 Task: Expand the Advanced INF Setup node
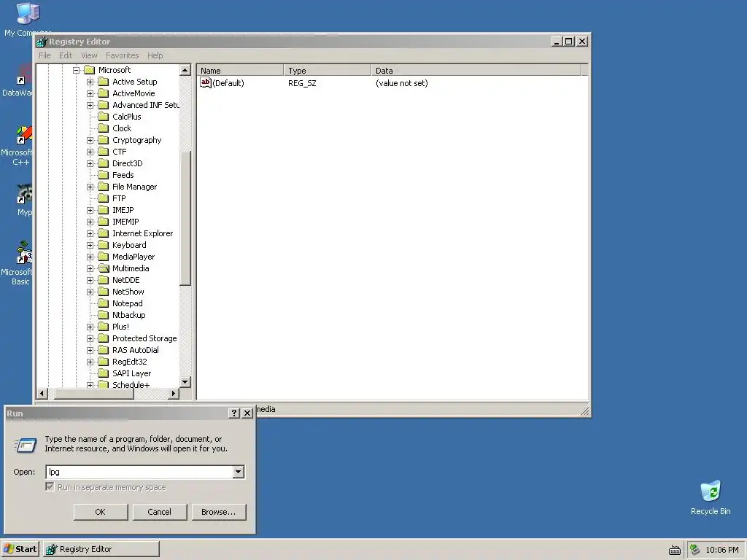click(x=90, y=105)
